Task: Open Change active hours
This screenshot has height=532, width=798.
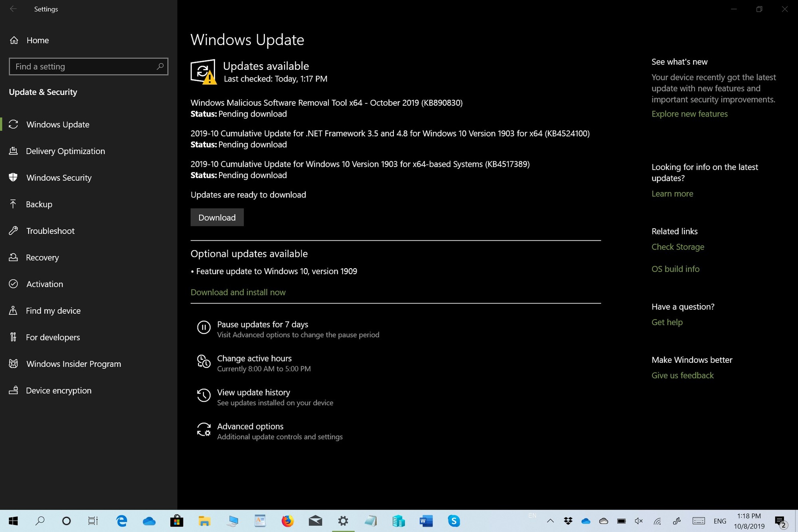Action: [x=254, y=358]
